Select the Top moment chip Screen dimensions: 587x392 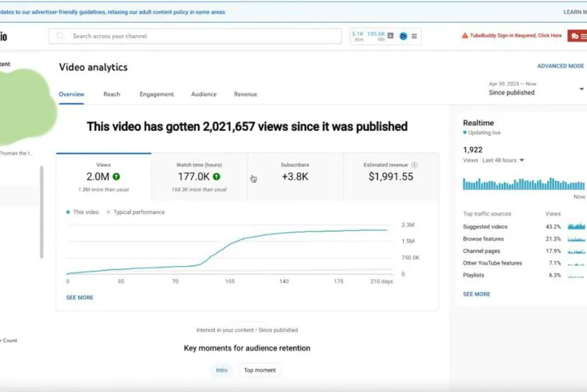[x=259, y=370]
